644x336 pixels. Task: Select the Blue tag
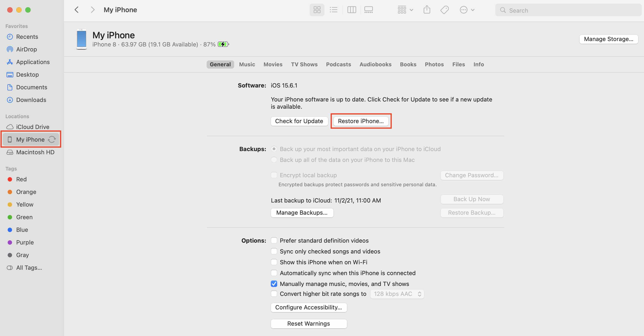click(x=22, y=230)
